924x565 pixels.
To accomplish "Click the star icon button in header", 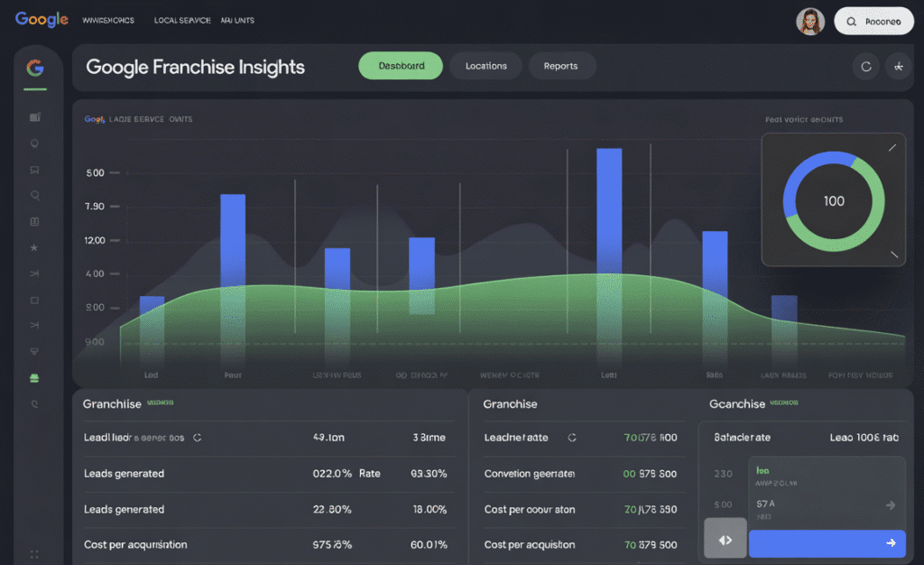I will pyautogui.click(x=898, y=67).
